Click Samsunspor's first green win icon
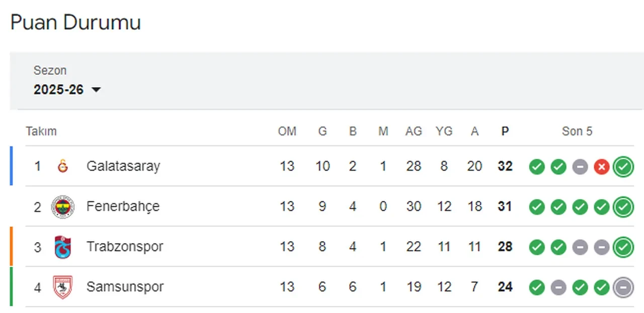This screenshot has height=313, width=644. tap(537, 287)
